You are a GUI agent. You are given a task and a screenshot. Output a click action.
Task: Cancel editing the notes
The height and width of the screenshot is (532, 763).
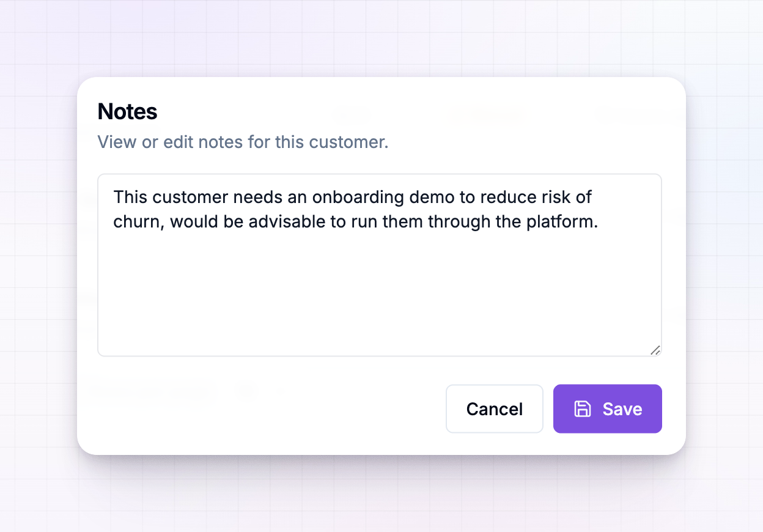tap(495, 409)
